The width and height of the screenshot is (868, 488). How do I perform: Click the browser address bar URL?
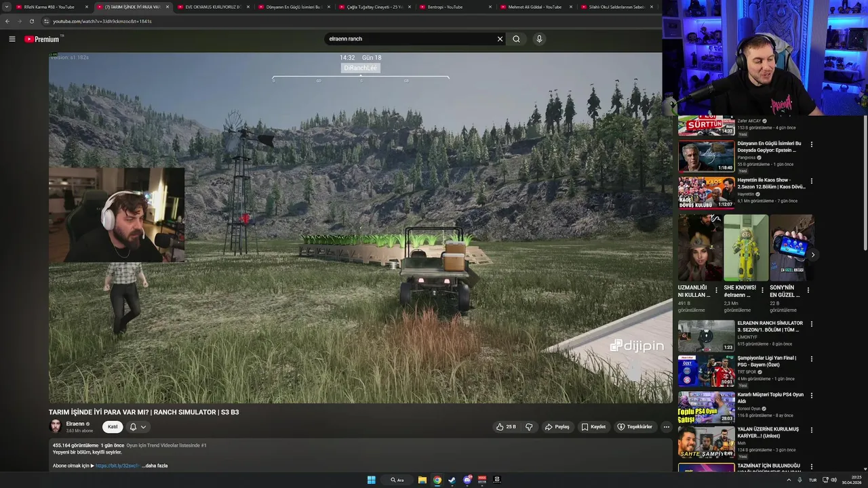[x=102, y=21]
